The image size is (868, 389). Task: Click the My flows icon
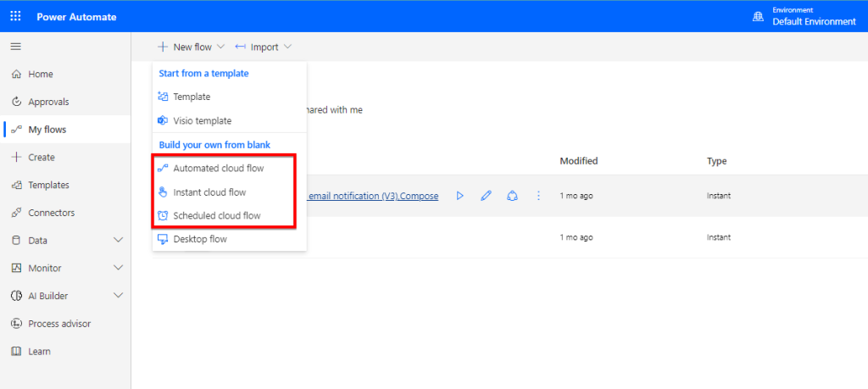coord(17,130)
